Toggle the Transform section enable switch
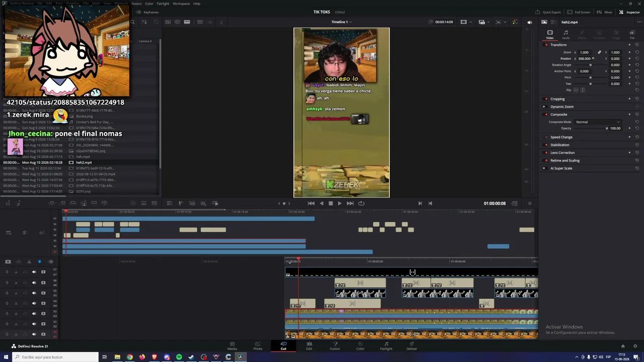644x362 pixels. point(546,45)
